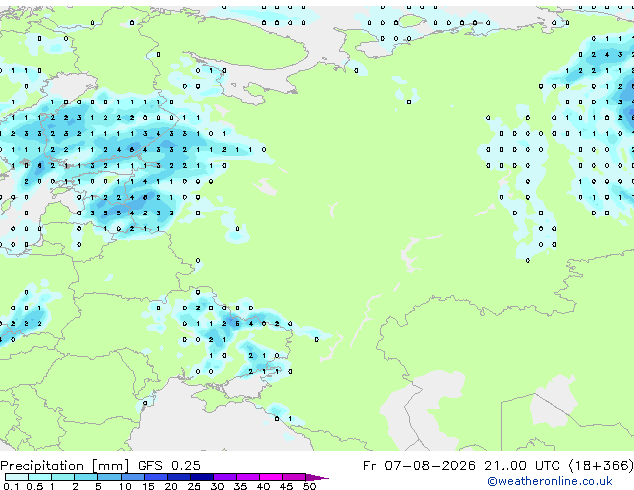The width and height of the screenshot is (634, 490).
Task: Click the 2–5 mm legend swatch
Action: point(86,477)
